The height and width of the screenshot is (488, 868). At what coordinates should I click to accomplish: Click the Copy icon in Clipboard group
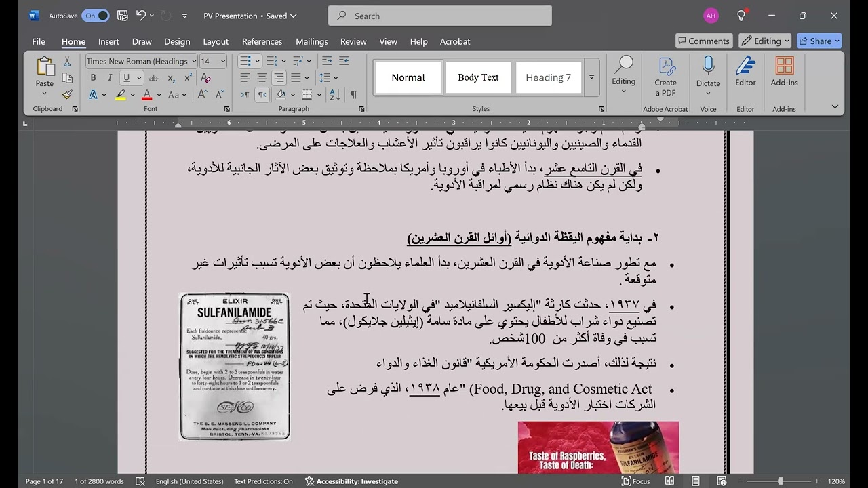click(x=67, y=78)
